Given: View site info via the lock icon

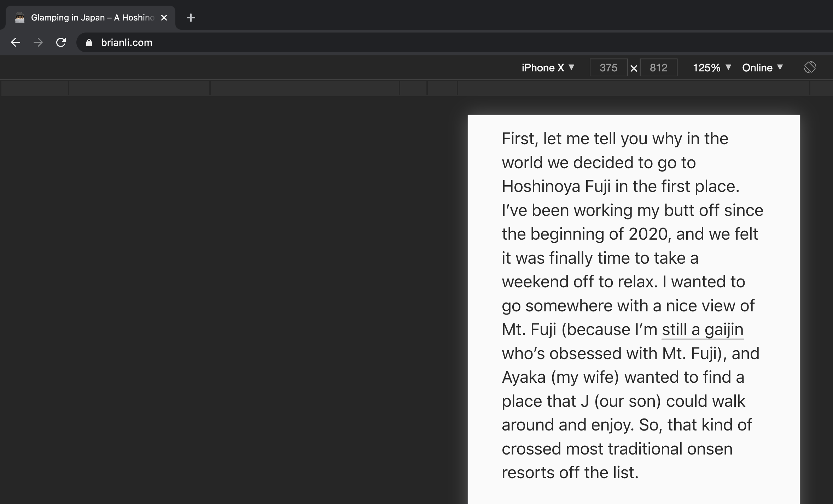Looking at the screenshot, I should point(89,43).
